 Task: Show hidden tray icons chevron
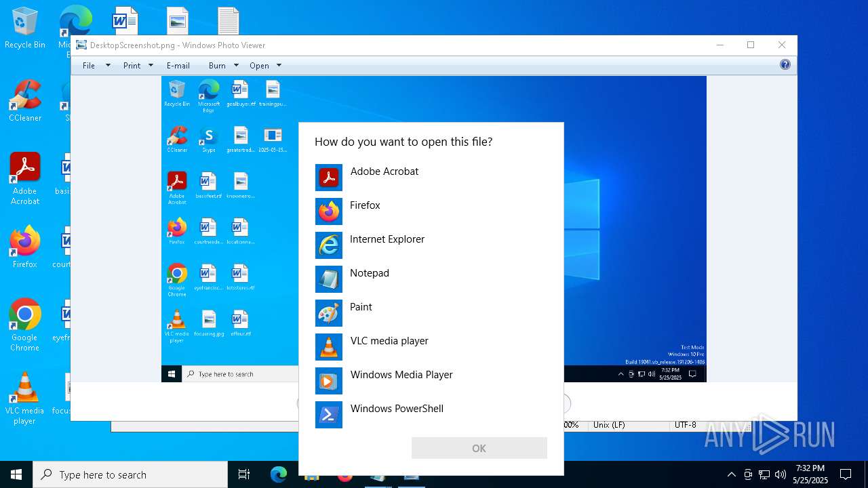click(731, 474)
